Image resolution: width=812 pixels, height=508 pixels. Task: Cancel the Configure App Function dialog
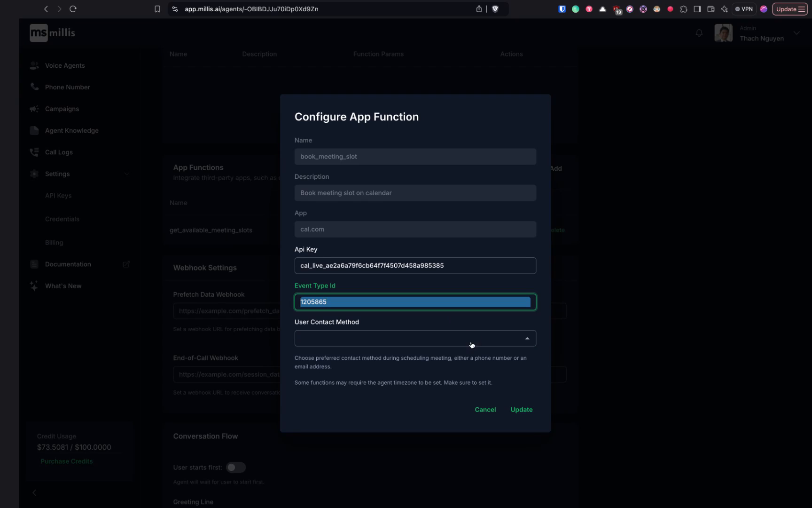(485, 409)
